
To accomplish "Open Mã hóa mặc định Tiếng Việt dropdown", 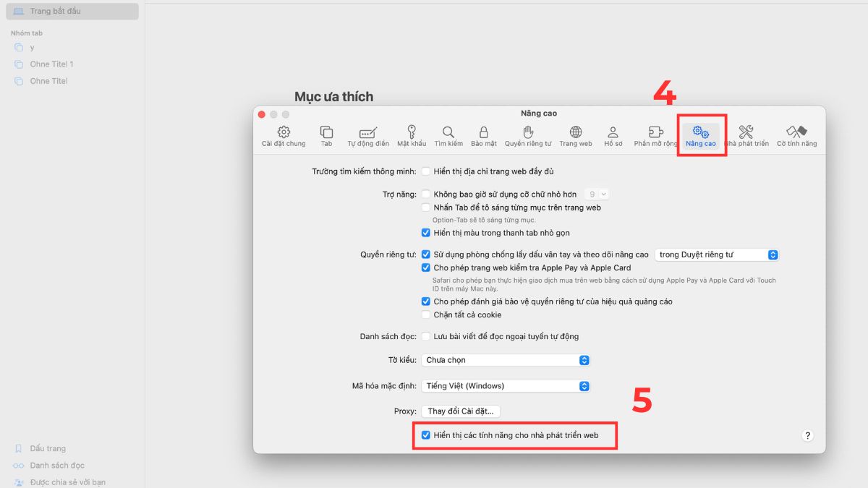I will coord(506,386).
